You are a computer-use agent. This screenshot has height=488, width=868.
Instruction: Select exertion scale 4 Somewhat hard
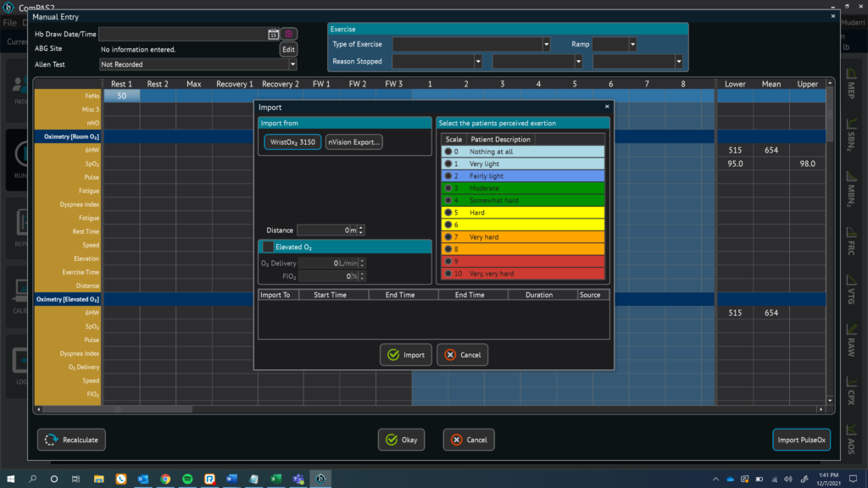click(x=522, y=200)
